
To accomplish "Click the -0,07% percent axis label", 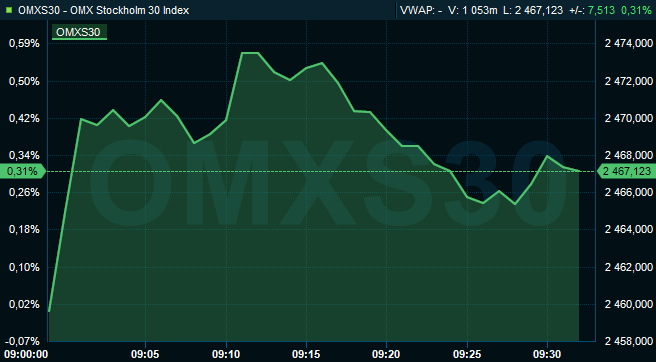I will coord(23,341).
